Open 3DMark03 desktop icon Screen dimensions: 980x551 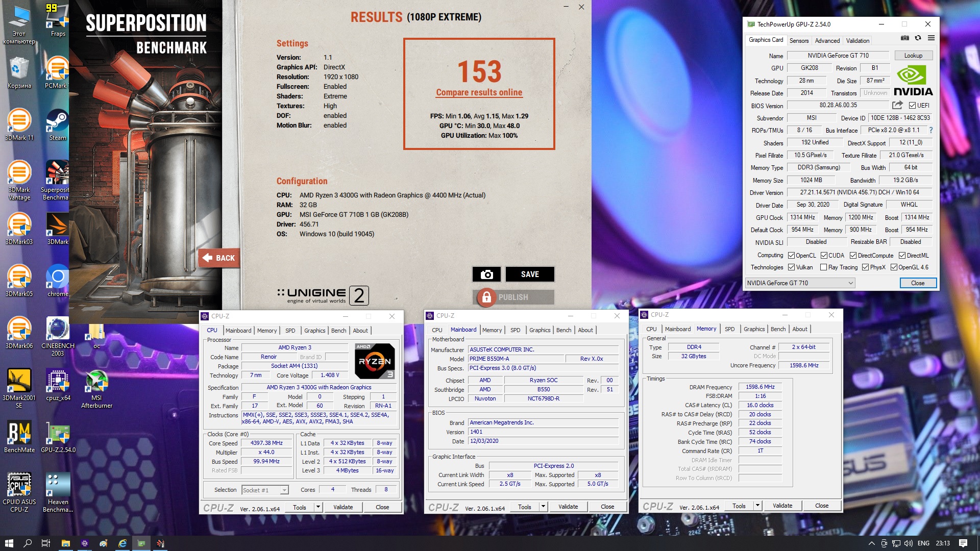click(19, 229)
